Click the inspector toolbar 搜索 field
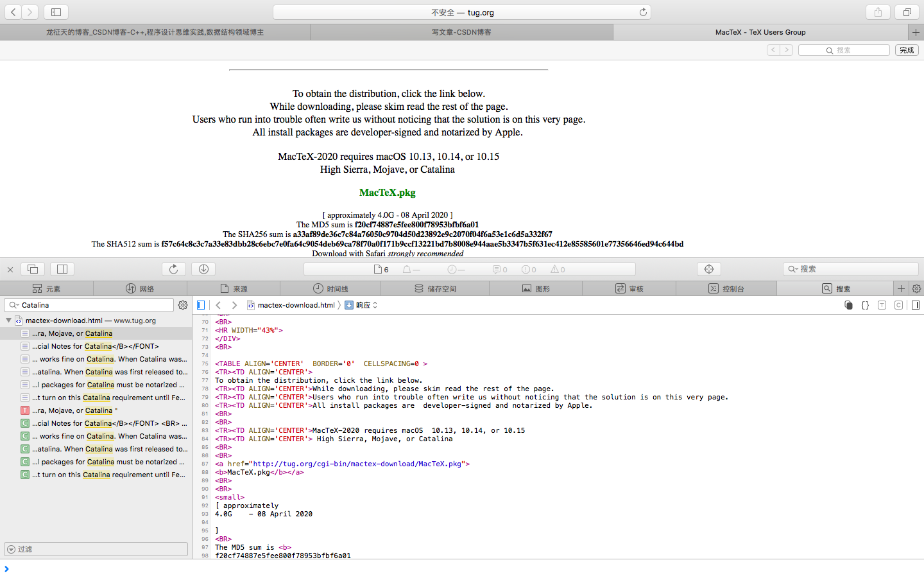 click(851, 269)
